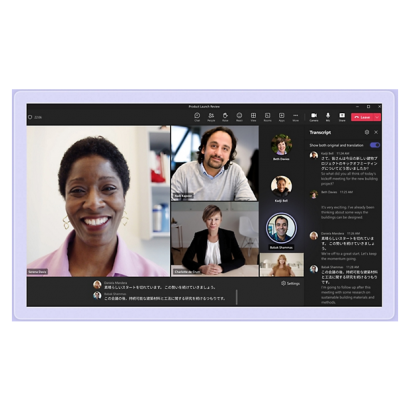Close the Transcript panel
410x410 pixels.
tap(376, 132)
